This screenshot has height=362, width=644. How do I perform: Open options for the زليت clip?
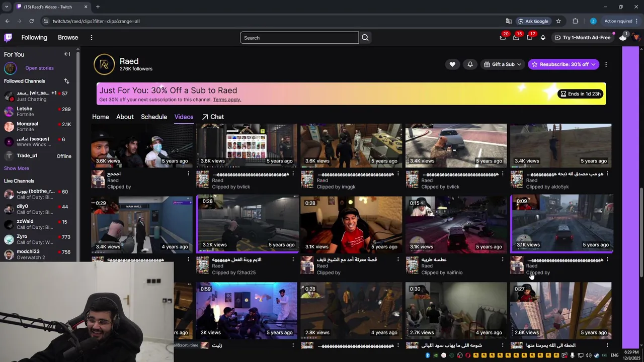click(x=293, y=345)
